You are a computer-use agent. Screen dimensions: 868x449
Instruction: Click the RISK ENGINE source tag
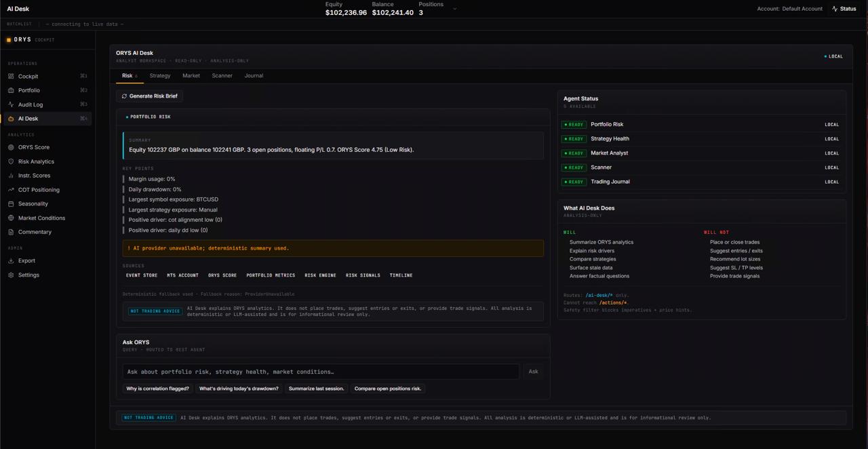pyautogui.click(x=320, y=275)
